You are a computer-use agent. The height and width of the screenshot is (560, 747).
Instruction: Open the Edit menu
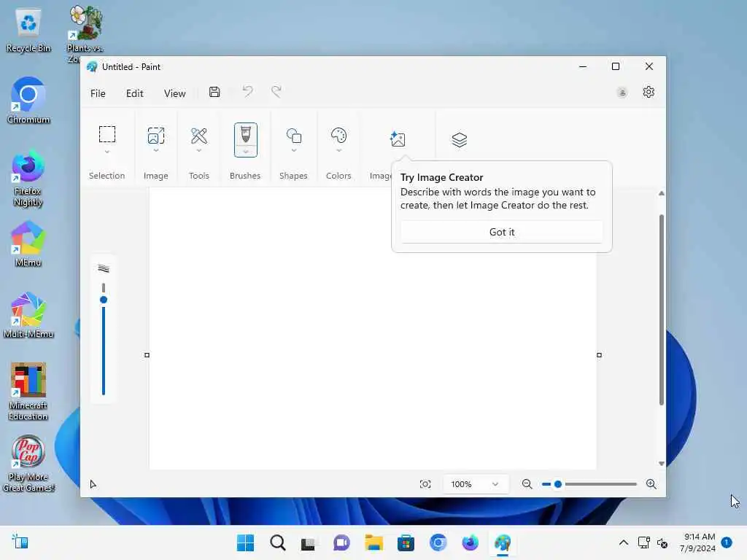point(135,93)
